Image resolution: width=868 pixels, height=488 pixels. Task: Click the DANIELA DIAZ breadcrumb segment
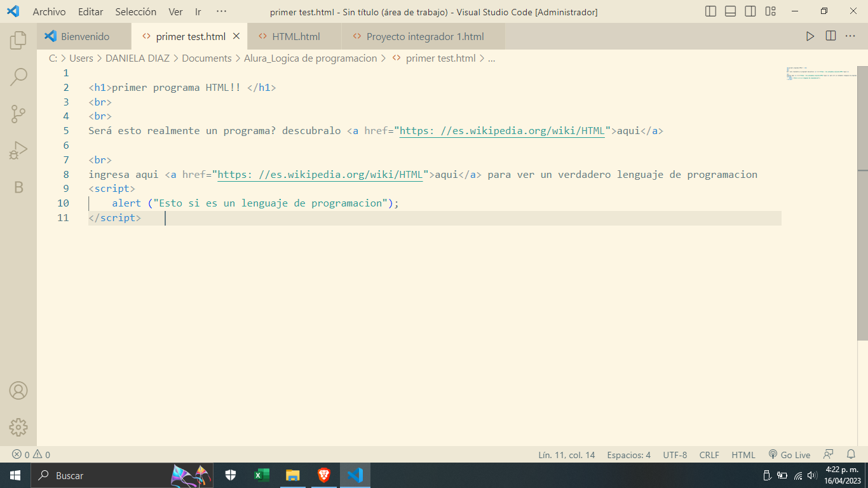tap(137, 58)
